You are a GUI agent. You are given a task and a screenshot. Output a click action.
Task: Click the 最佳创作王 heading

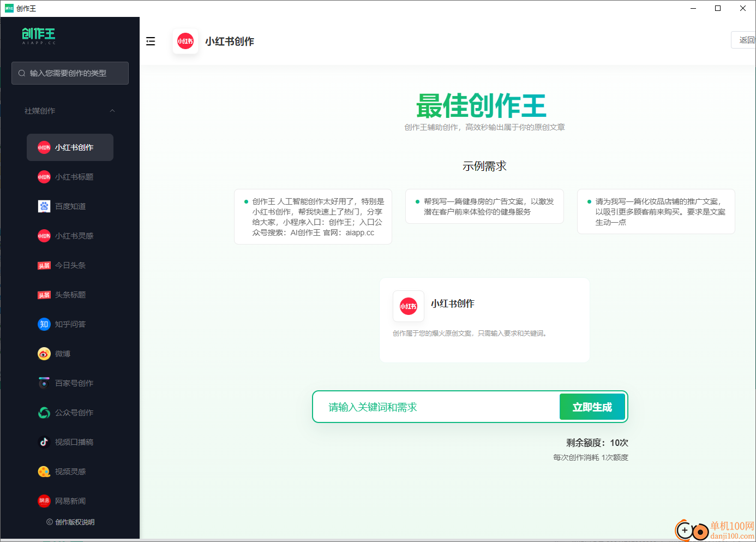(481, 106)
